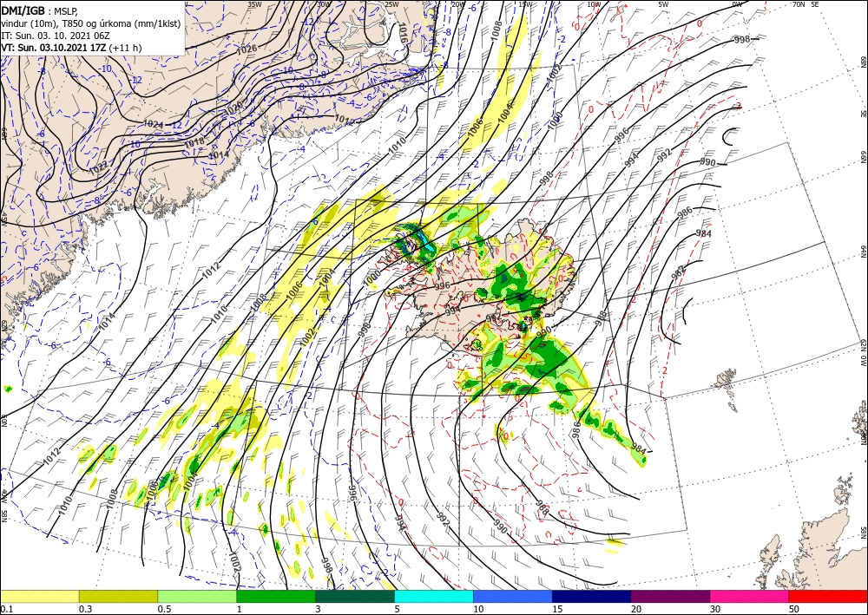Click the red 50+ legend swatch
This screenshot has height=615, width=868.
828,596
